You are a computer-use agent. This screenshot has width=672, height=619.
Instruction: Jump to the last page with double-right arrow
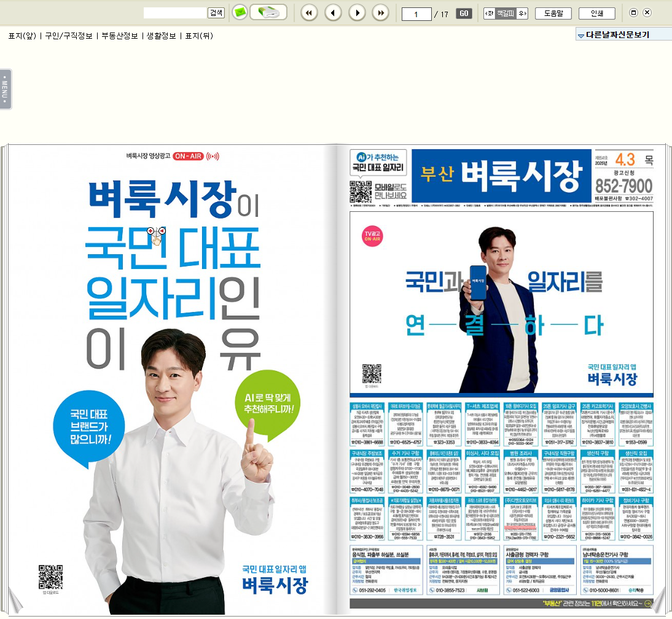(x=381, y=12)
